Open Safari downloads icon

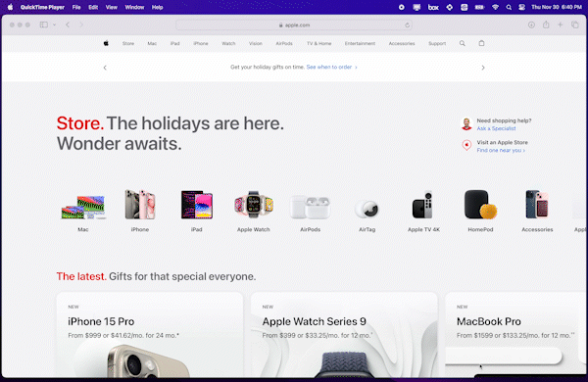click(x=531, y=24)
